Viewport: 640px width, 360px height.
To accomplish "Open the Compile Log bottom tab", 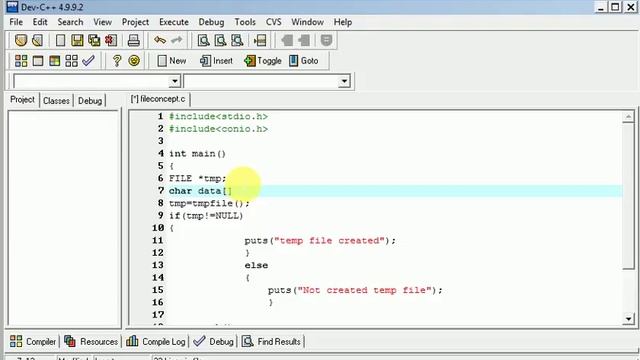I will [x=156, y=341].
